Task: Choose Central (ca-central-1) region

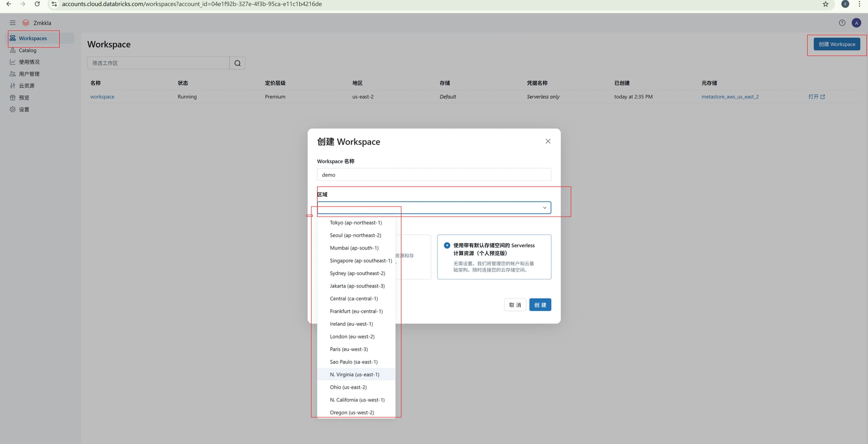Action: [356, 298]
